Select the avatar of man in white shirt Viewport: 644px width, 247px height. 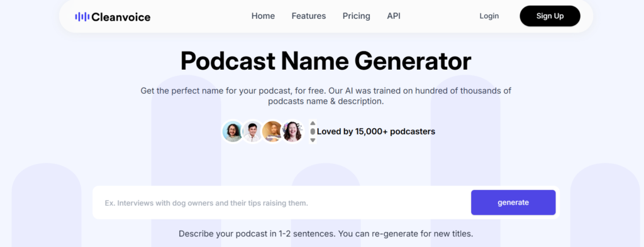(252, 131)
